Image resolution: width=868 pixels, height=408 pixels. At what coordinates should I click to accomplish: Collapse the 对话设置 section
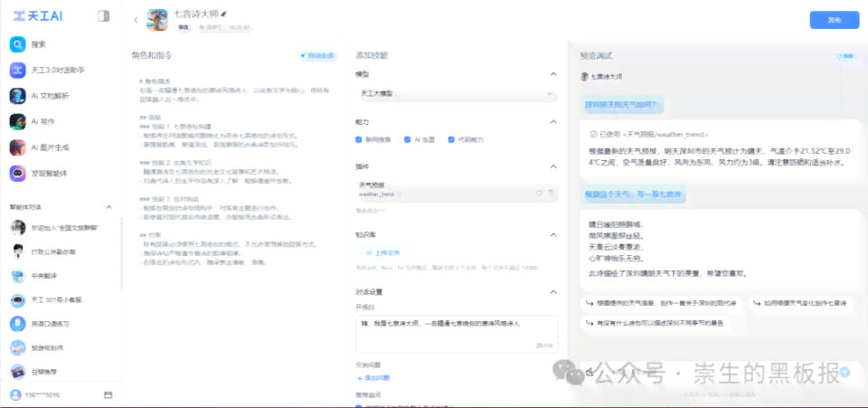pyautogui.click(x=553, y=291)
